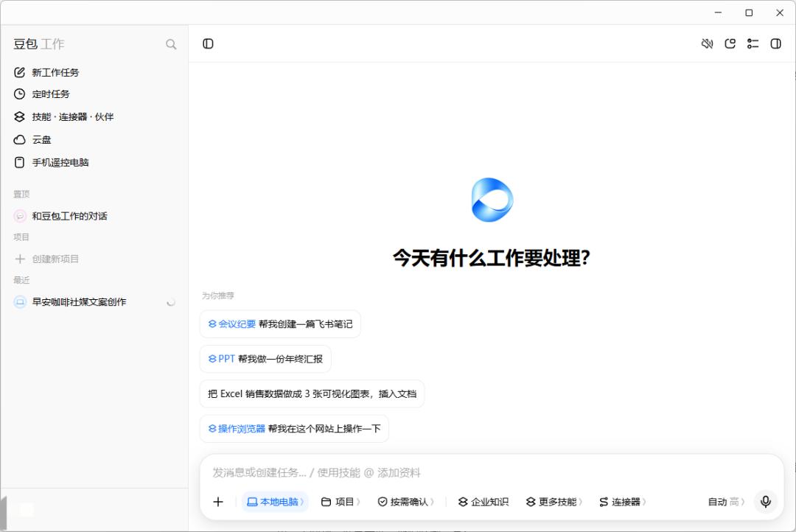Click the blue laptop avatar icon
Image resolution: width=796 pixels, height=532 pixels.
click(20, 302)
